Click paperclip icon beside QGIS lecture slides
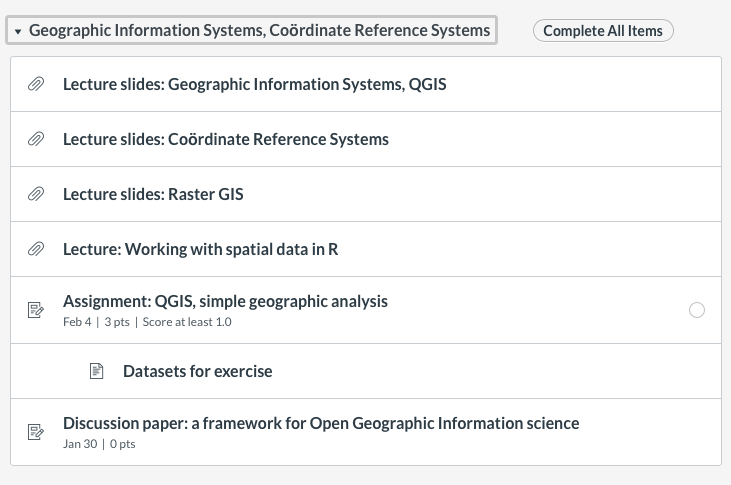Screen dimensions: 731x485 coord(35,85)
